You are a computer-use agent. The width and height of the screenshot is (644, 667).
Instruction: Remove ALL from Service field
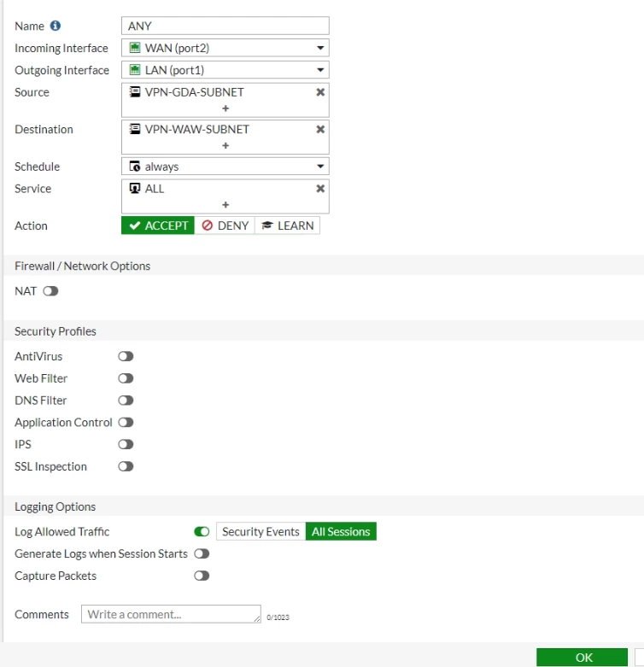(x=320, y=188)
